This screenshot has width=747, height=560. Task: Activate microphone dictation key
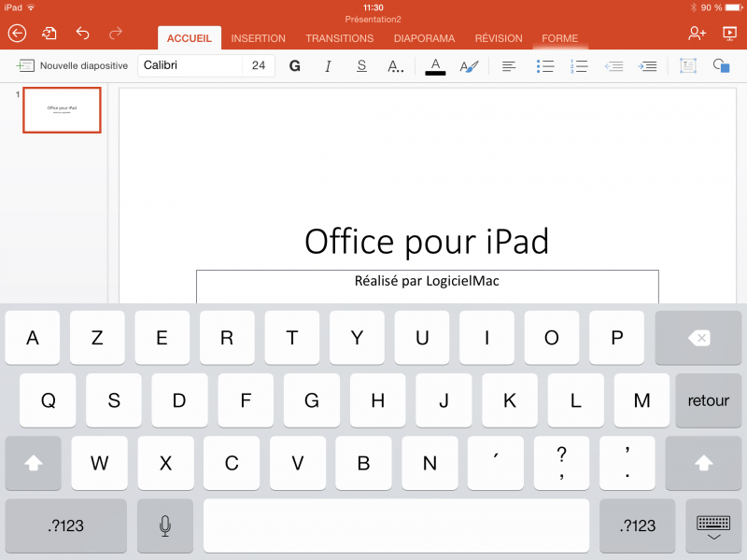tap(165, 525)
